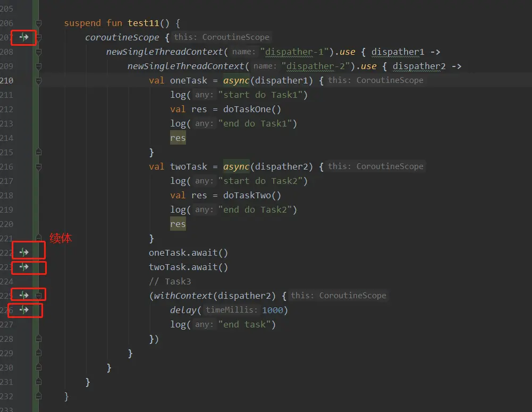Click the oneTask.await() statement
The image size is (532, 412).
point(188,253)
